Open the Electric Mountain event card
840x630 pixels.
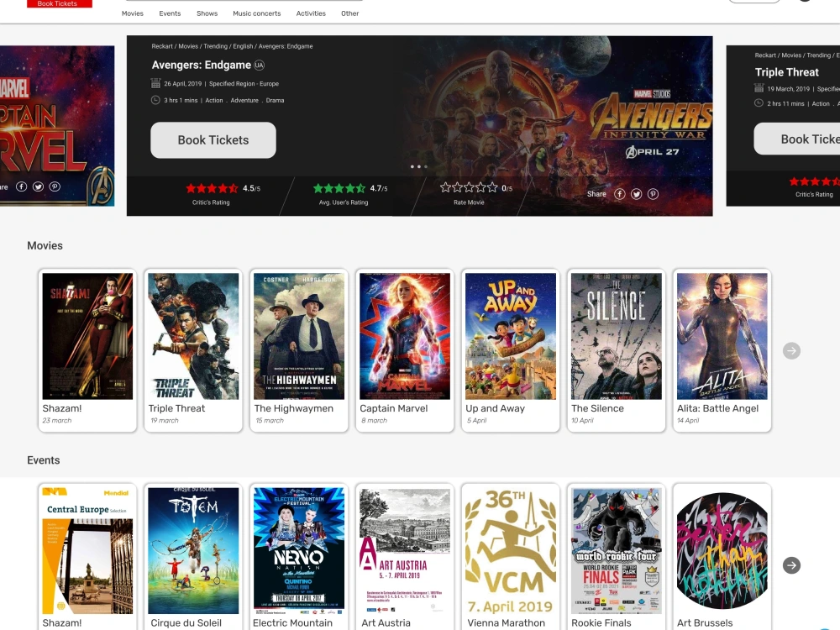(299, 557)
